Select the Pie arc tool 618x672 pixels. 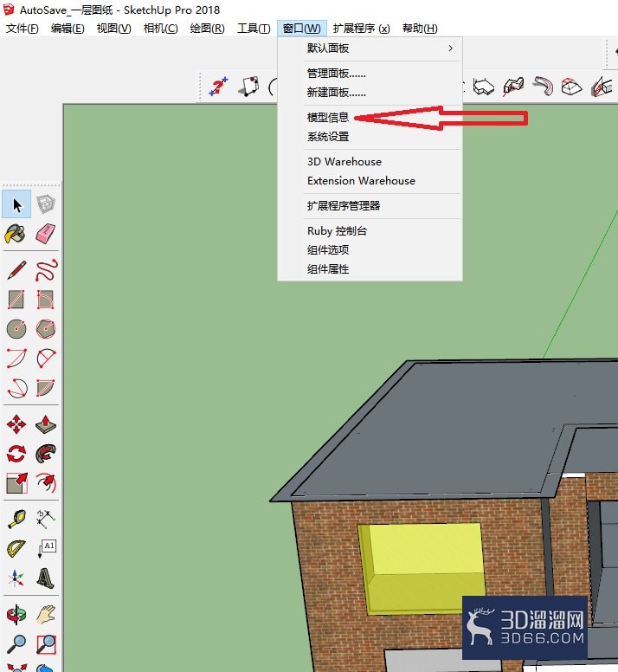point(45,388)
